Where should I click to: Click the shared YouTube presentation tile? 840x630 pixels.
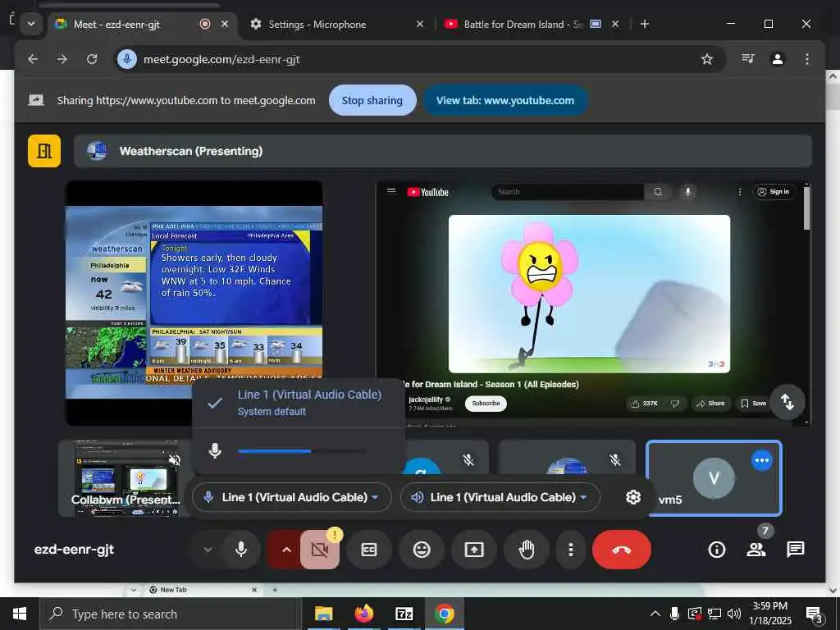coord(593,303)
